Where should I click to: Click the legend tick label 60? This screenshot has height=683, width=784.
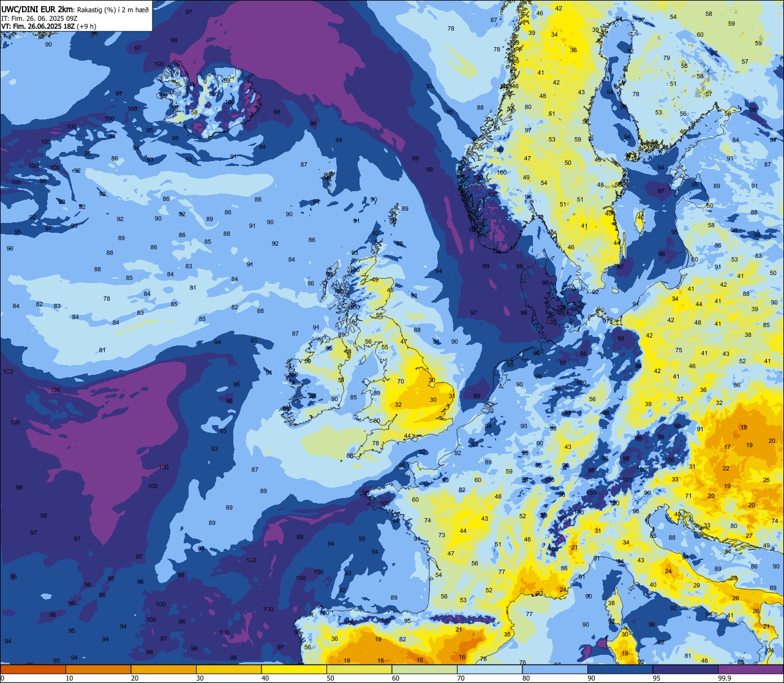point(396,678)
